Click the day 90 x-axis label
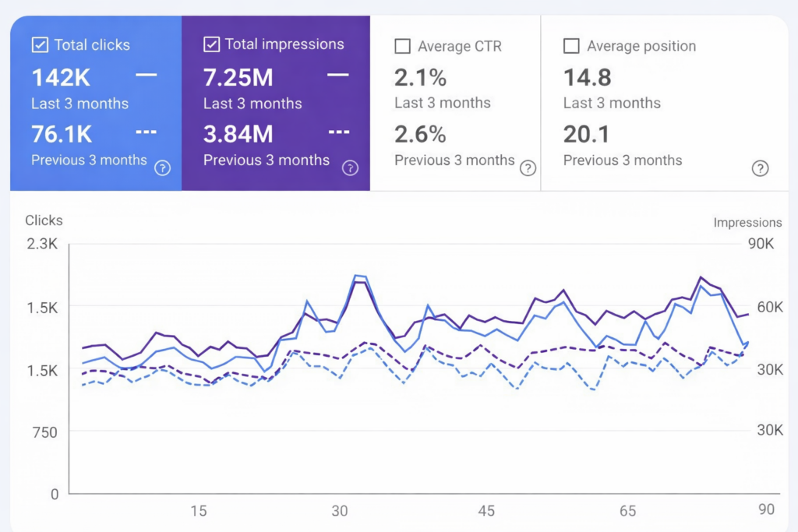The height and width of the screenshot is (532, 798). coord(767,509)
